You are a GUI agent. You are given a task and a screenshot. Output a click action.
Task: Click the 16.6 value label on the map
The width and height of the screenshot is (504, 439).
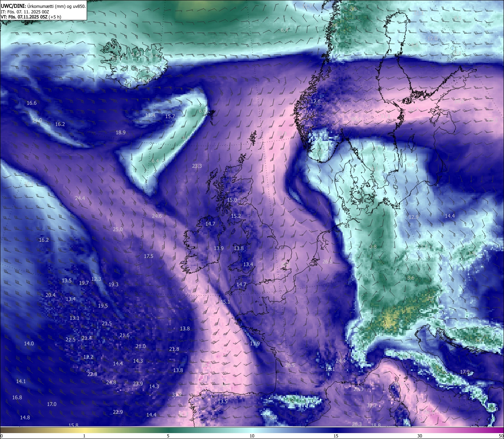(x=31, y=103)
